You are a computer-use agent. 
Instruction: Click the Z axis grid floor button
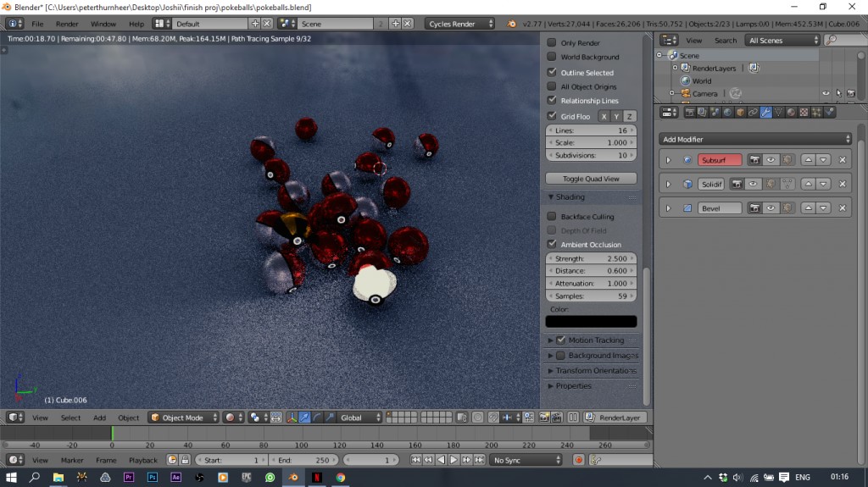click(630, 117)
